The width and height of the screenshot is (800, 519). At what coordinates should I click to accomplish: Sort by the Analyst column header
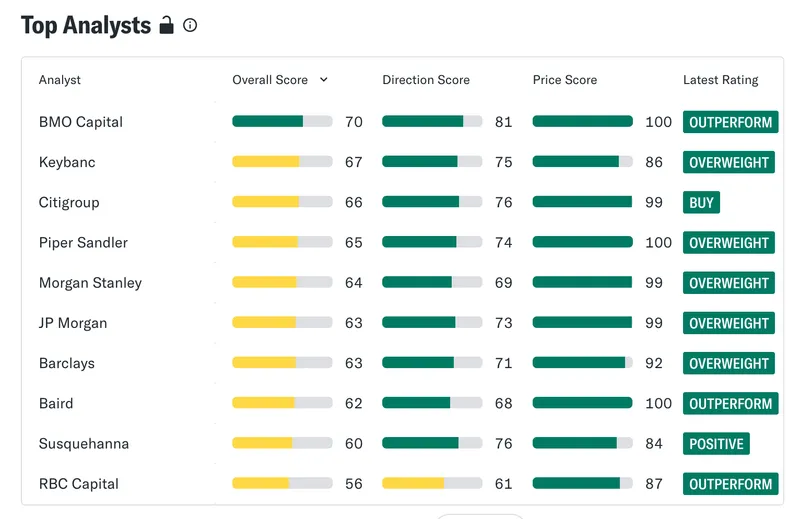click(x=60, y=80)
